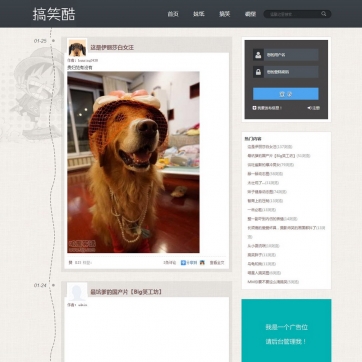
Task: Open the post title containing 【Big笑工坊】
Action: point(126,292)
